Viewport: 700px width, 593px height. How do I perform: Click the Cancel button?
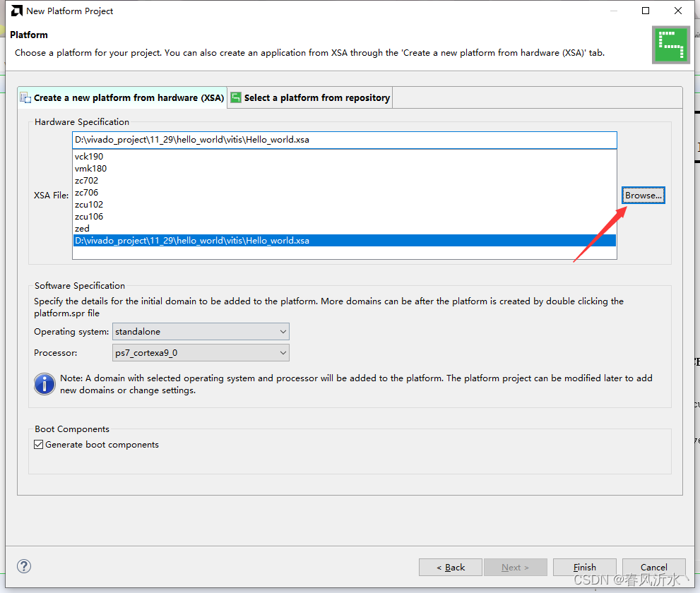pos(653,567)
